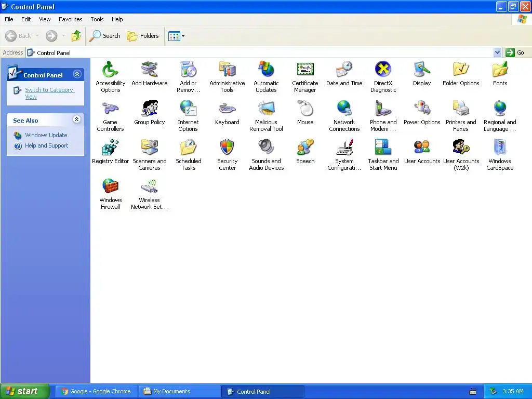Screen dimensions: 532x399
Task: Select the Mouse icon
Action: (x=305, y=109)
